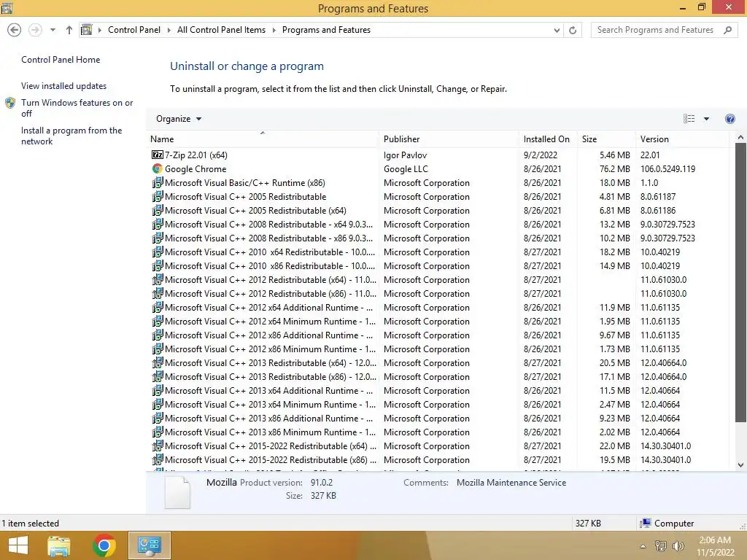The image size is (747, 560).
Task: Sort by the Name column header
Action: (263, 139)
